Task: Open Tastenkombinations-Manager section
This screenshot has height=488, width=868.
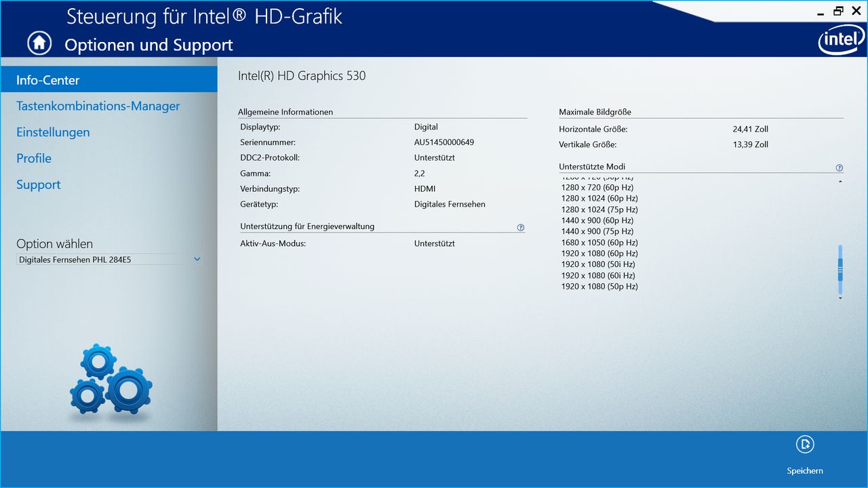Action: 98,106
